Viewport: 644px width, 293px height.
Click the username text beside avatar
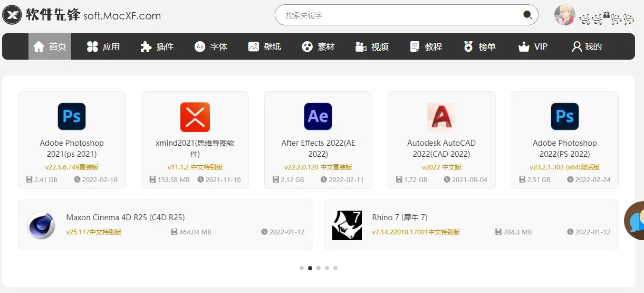[x=607, y=19]
